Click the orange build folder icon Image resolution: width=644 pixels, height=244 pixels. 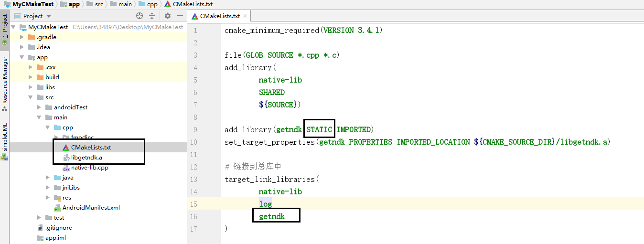pyautogui.click(x=41, y=77)
